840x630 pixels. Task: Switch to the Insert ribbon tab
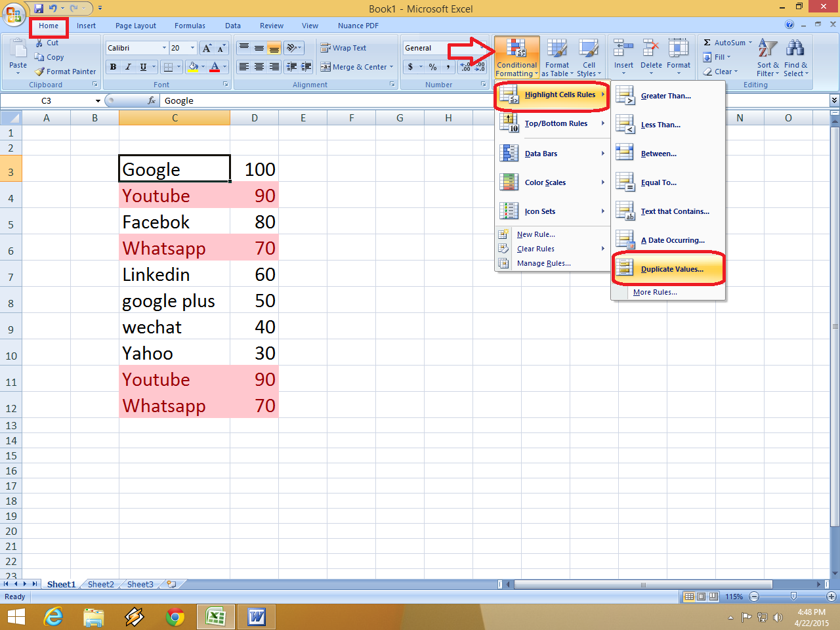(86, 26)
